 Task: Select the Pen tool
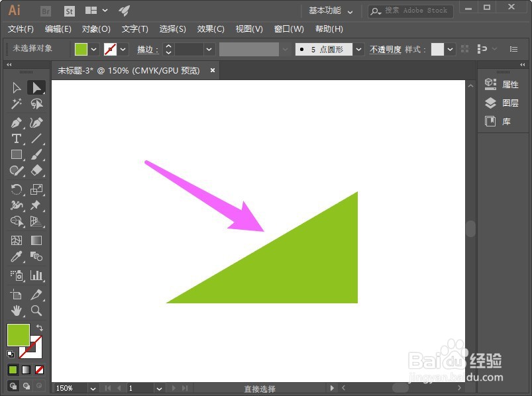pyautogui.click(x=17, y=123)
